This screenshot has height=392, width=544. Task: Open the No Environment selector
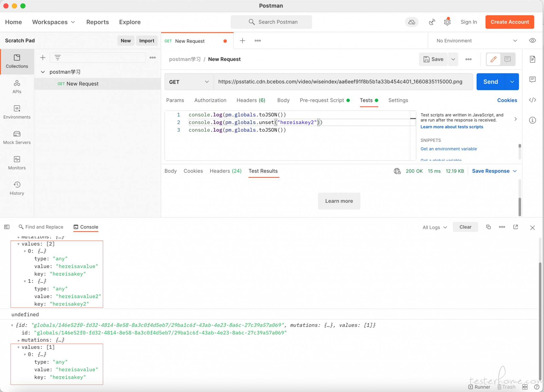click(x=477, y=41)
